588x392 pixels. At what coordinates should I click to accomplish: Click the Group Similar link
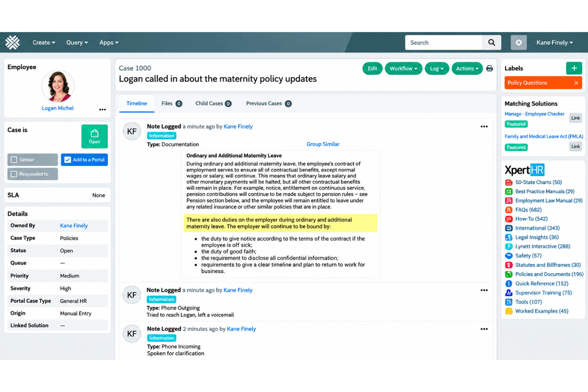323,144
